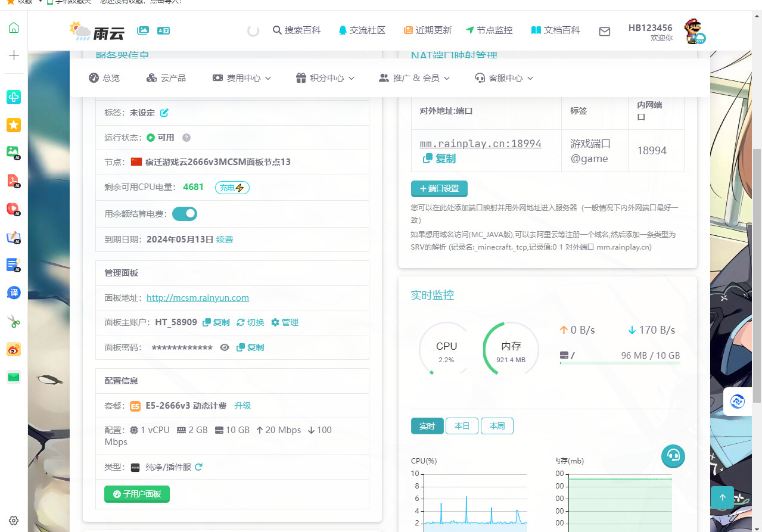This screenshot has width=762, height=532.
Task: Open the mcsm.rainyun.com panel link
Action: click(198, 298)
